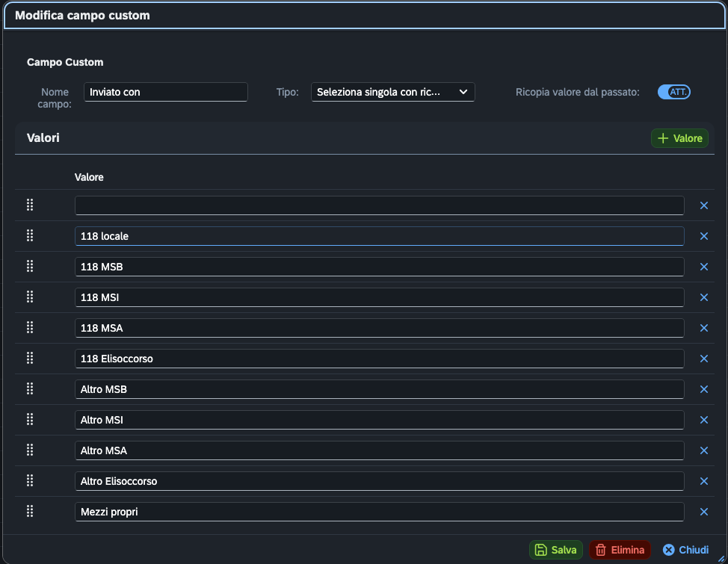The width and height of the screenshot is (728, 564).
Task: Delete the '118 Elisoccorso' row
Action: (704, 359)
